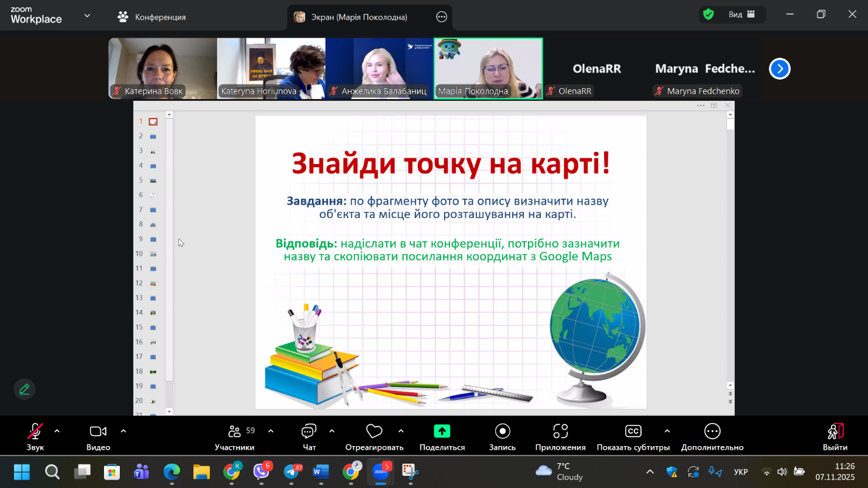Select slide 5 thumbnail in slide list
The height and width of the screenshot is (488, 868).
tap(153, 180)
